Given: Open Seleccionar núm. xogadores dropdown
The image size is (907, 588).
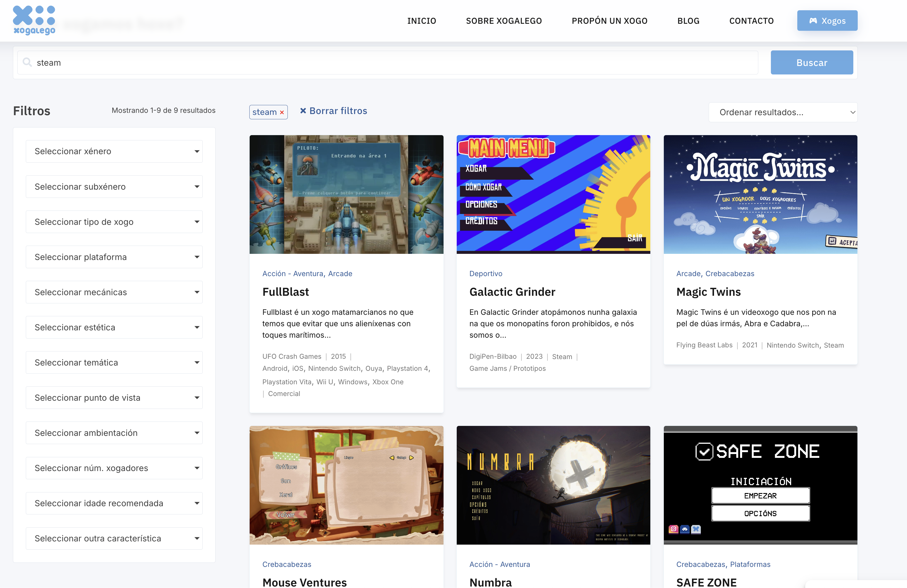Looking at the screenshot, I should pos(114,468).
